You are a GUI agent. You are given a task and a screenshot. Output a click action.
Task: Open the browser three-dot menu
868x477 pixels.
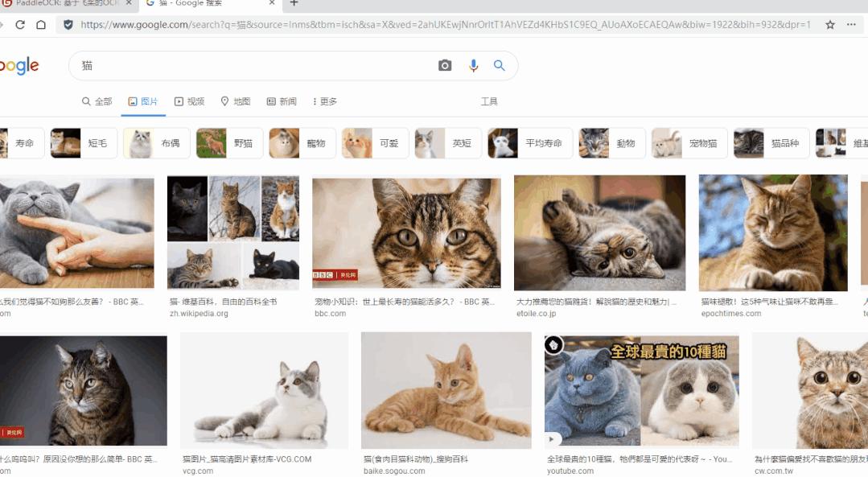tap(851, 25)
